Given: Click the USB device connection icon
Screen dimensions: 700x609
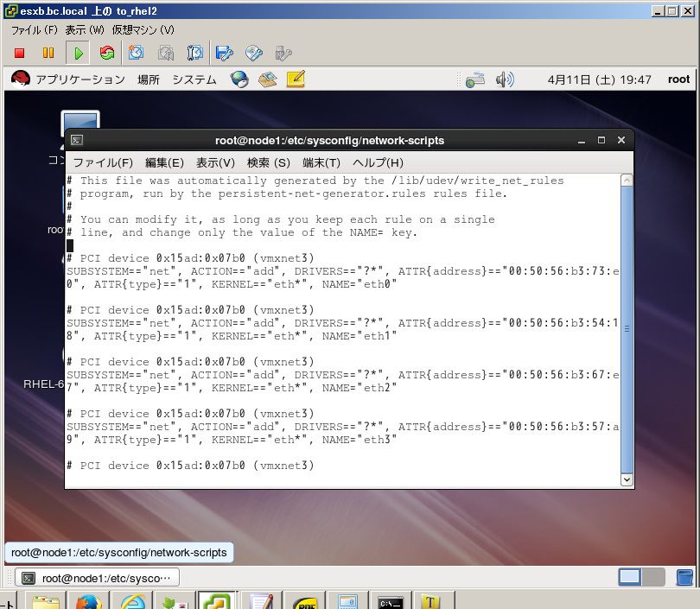Looking at the screenshot, I should pyautogui.click(x=283, y=53).
